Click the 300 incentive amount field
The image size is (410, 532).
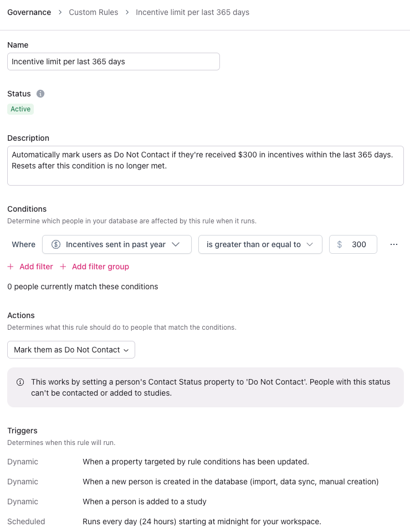click(x=359, y=244)
